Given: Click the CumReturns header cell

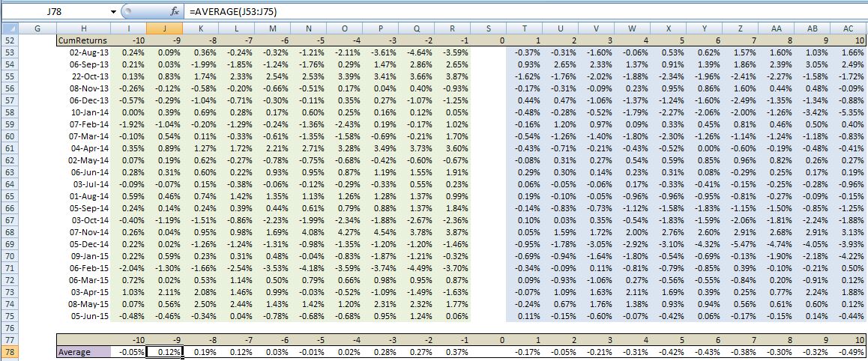Looking at the screenshot, I should [83, 40].
